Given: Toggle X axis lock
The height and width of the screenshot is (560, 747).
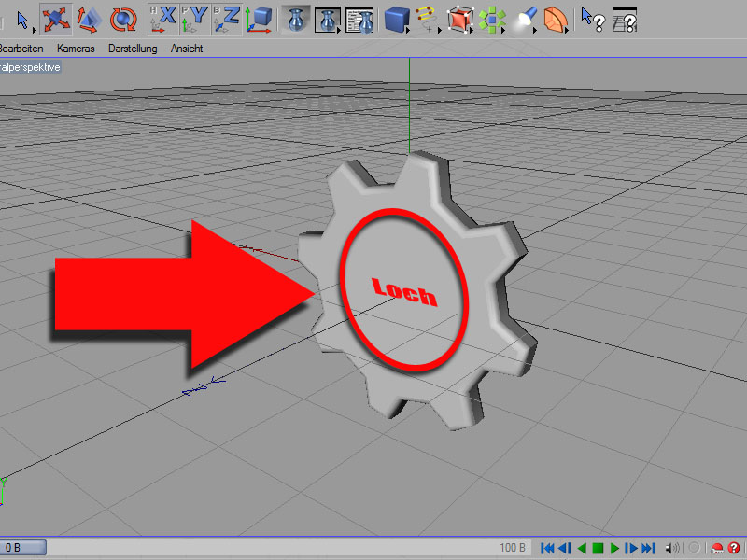Looking at the screenshot, I should coord(162,20).
